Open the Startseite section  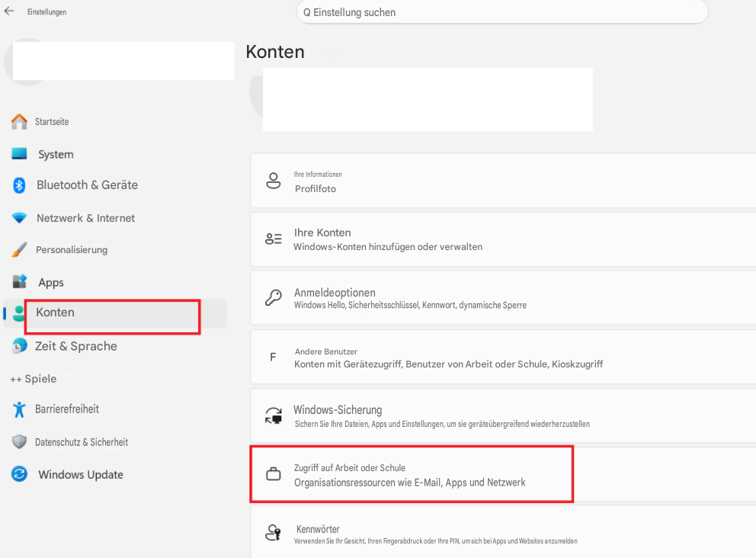[115, 121]
